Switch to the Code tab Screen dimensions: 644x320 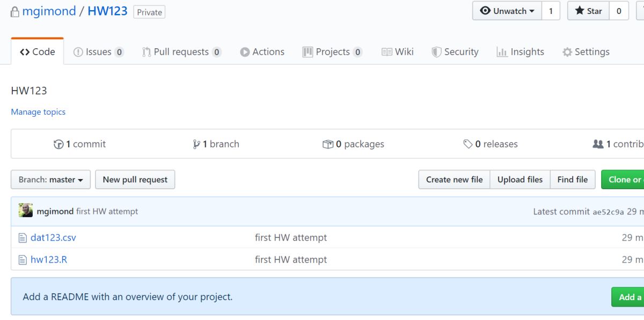tap(37, 52)
